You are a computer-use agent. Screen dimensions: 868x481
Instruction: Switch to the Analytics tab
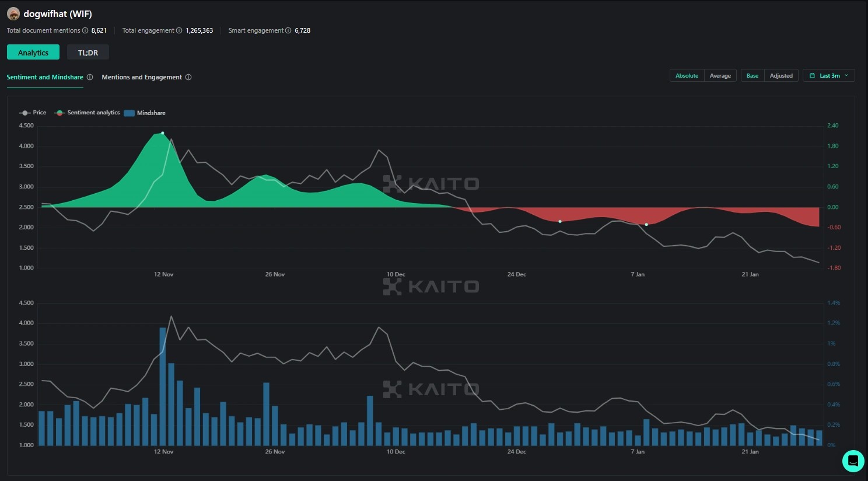click(33, 53)
